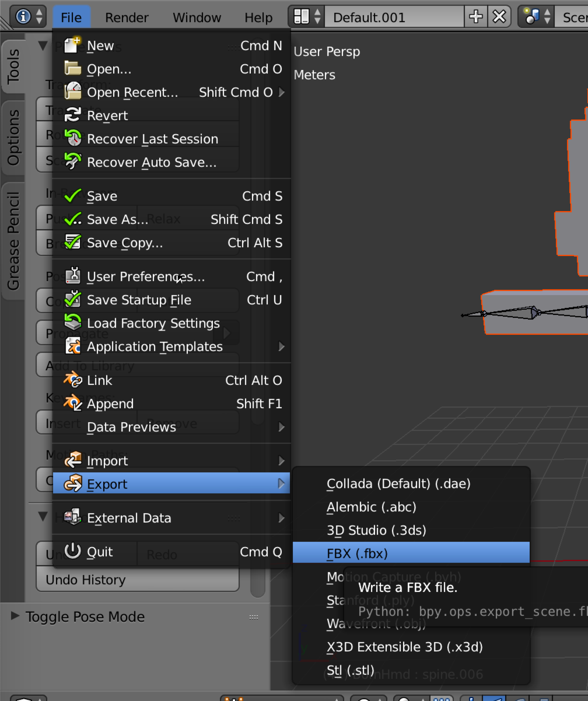The image size is (588, 701).
Task: Click the Quit power icon
Action: 72,551
